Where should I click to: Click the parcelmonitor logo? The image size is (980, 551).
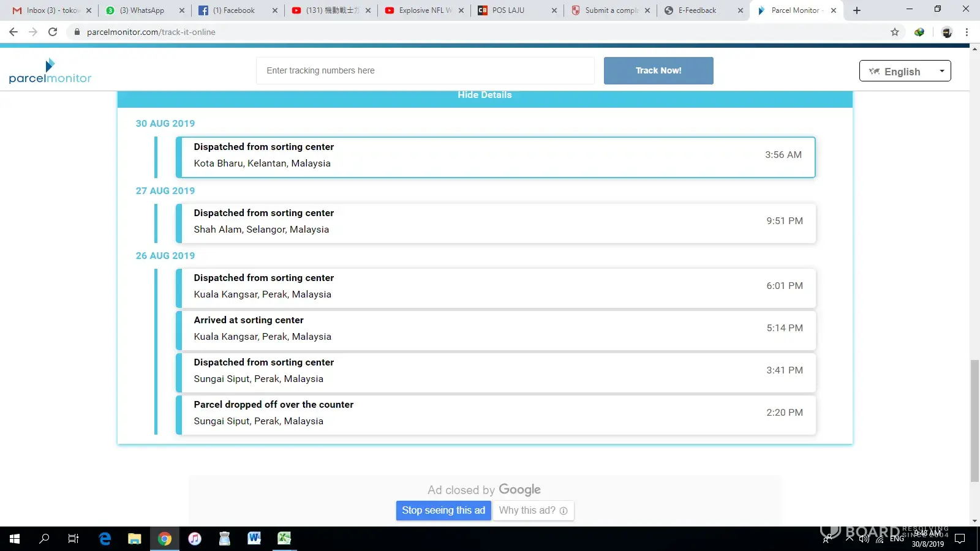(50, 71)
